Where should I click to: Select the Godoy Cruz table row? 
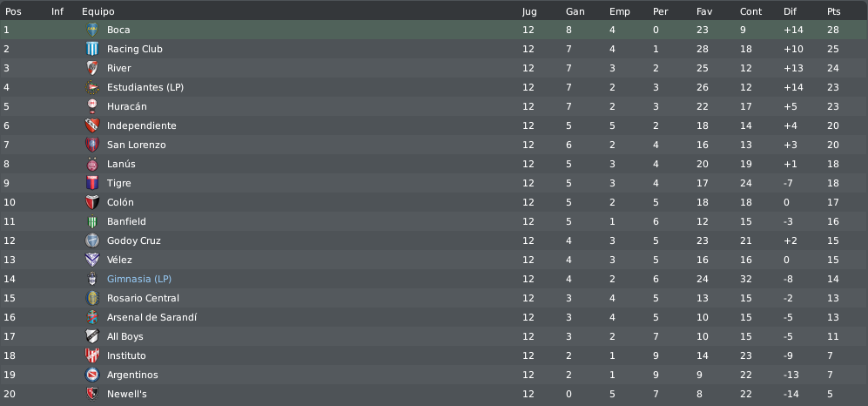tap(434, 240)
